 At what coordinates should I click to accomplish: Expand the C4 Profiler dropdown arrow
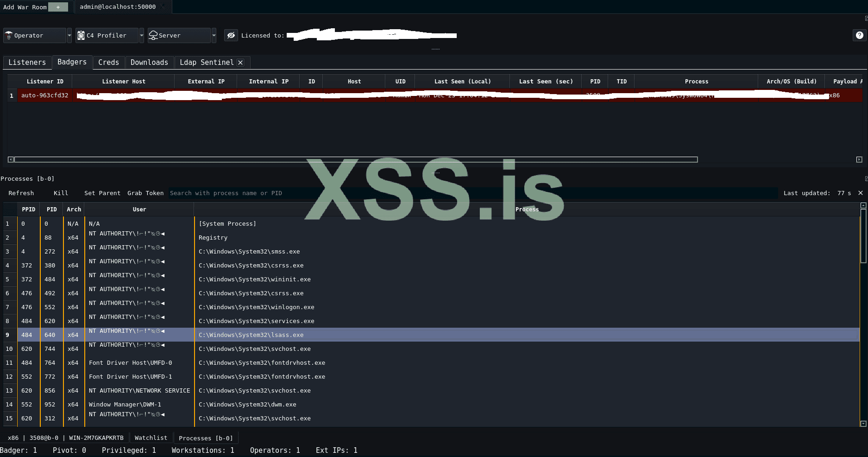(x=142, y=35)
